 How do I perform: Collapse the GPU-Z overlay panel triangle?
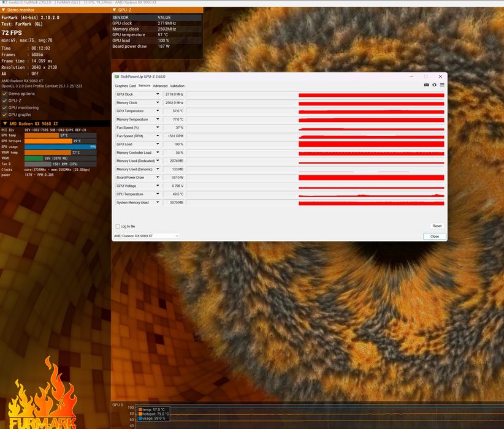(x=114, y=10)
